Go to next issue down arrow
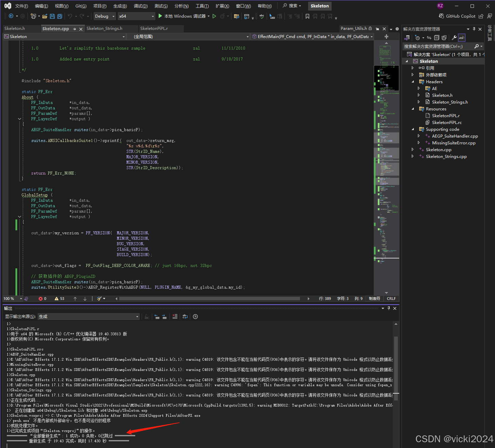495x448 pixels. tap(85, 299)
